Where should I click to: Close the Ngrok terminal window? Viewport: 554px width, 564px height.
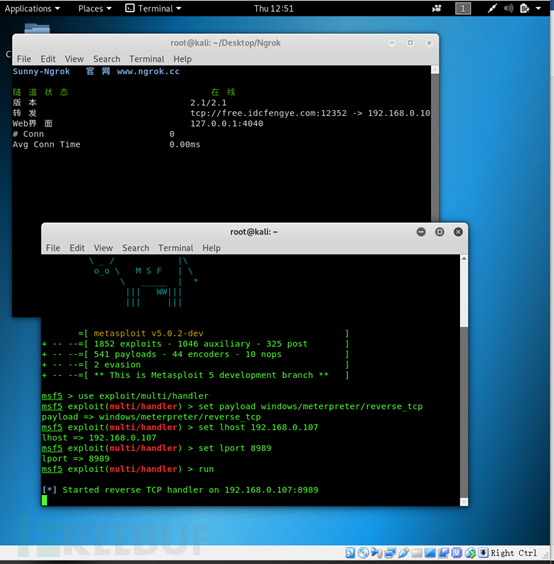(x=429, y=43)
